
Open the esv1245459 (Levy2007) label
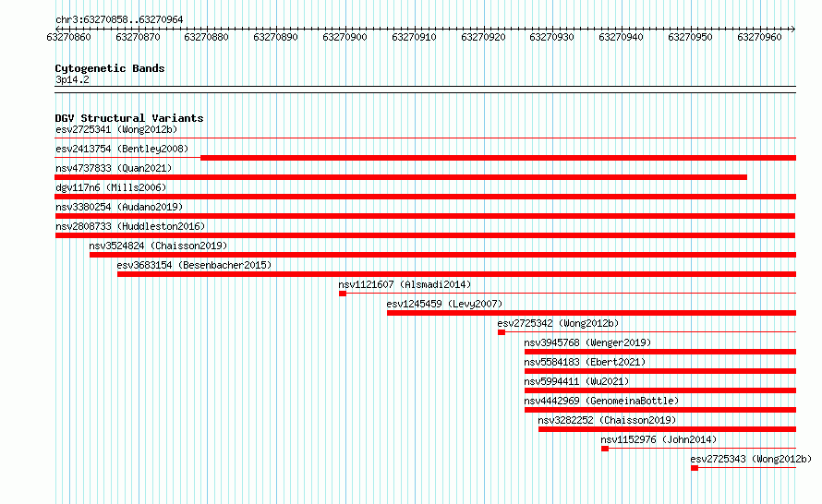(x=444, y=304)
